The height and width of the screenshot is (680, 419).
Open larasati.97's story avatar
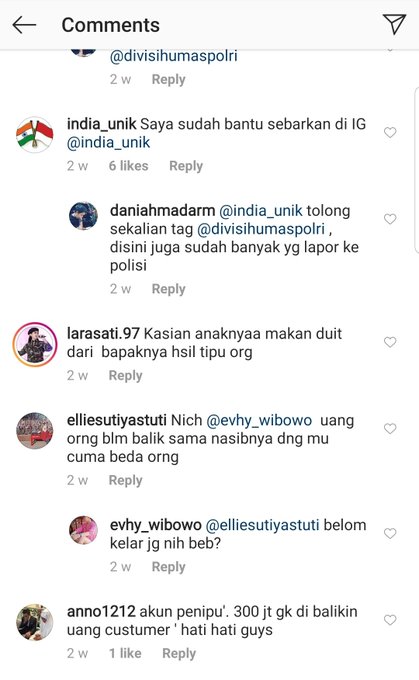point(35,344)
